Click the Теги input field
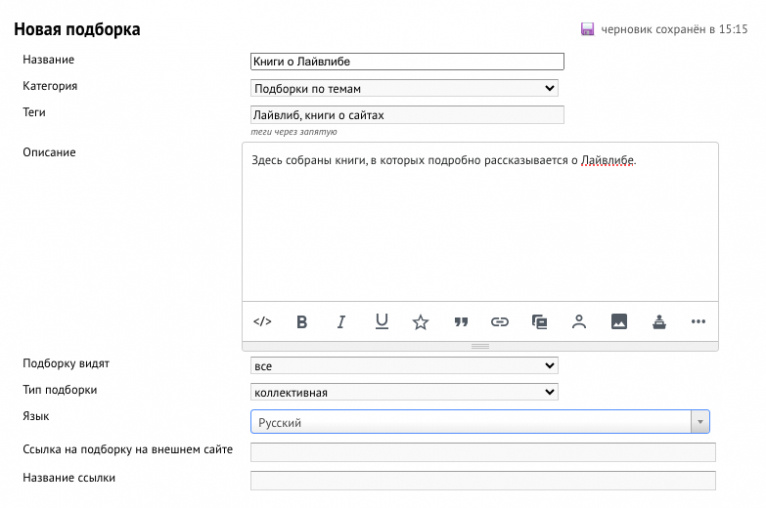 pyautogui.click(x=407, y=115)
